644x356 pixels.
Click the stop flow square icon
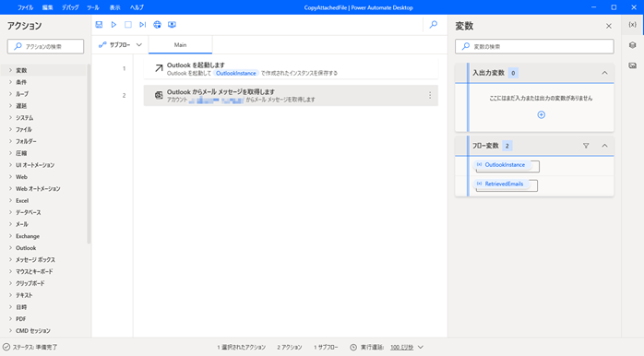(x=128, y=25)
